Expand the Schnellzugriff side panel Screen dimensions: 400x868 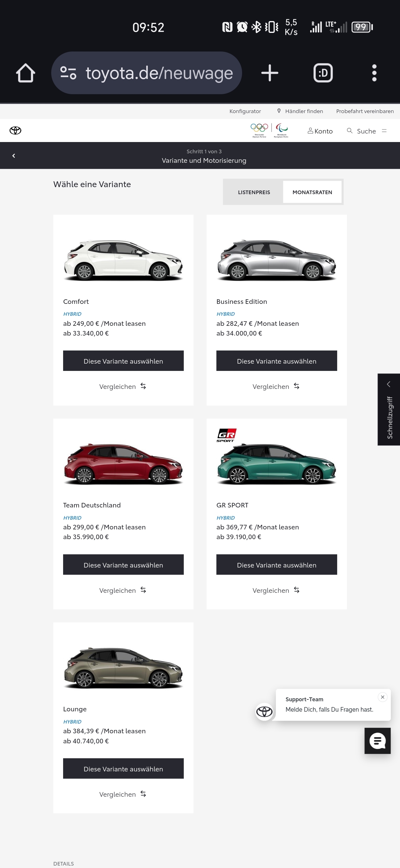click(x=388, y=409)
